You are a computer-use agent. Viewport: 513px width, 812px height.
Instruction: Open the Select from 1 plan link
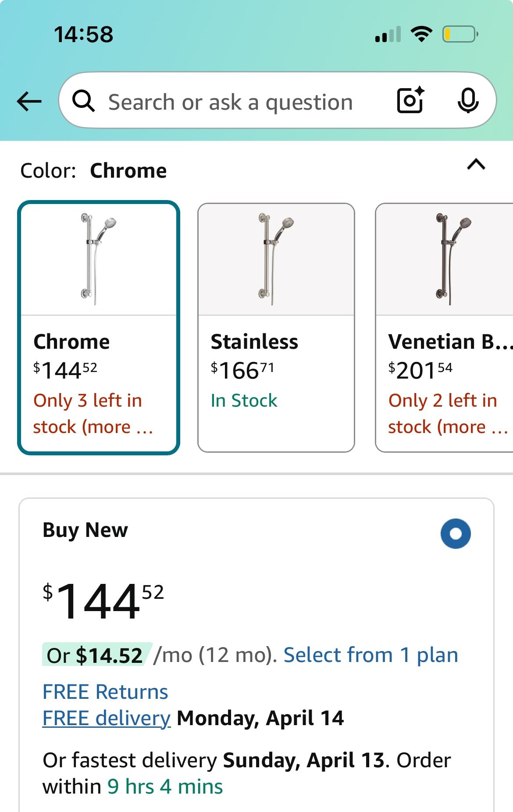370,655
